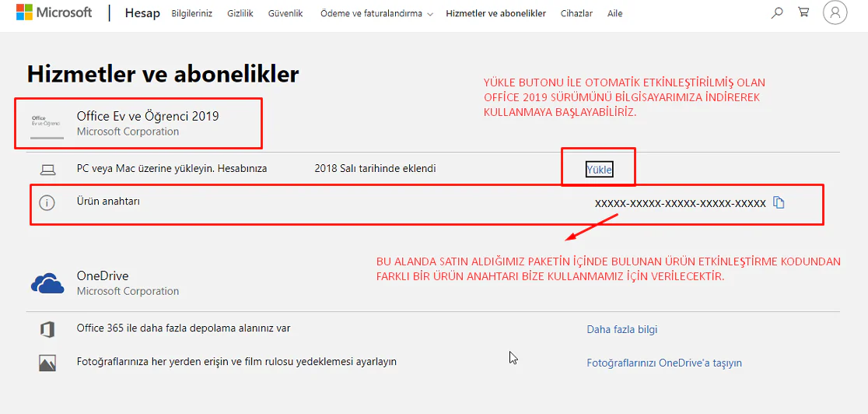
Task: Click 'Fotoğraflarınıza her yerden erişin' text
Action: pos(237,362)
